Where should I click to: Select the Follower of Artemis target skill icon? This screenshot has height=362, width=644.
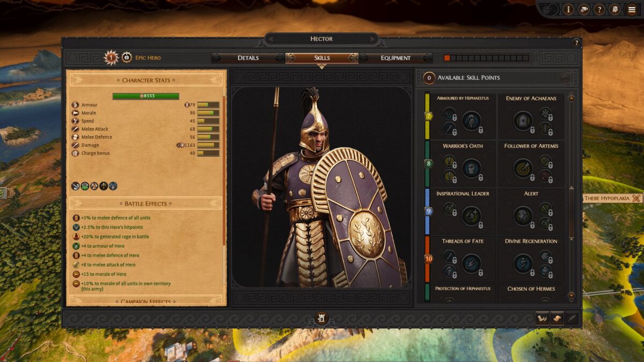(x=523, y=168)
